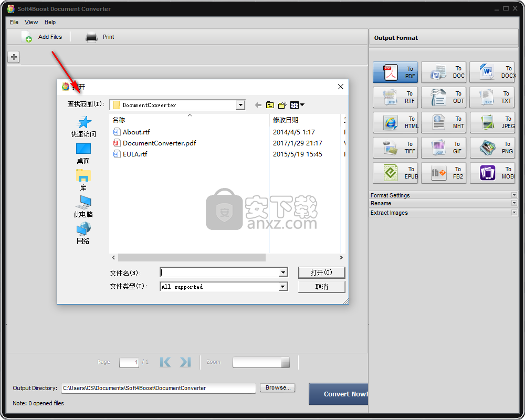This screenshot has height=420, width=525.
Task: Select the EULA.rtf file
Action: click(130, 154)
